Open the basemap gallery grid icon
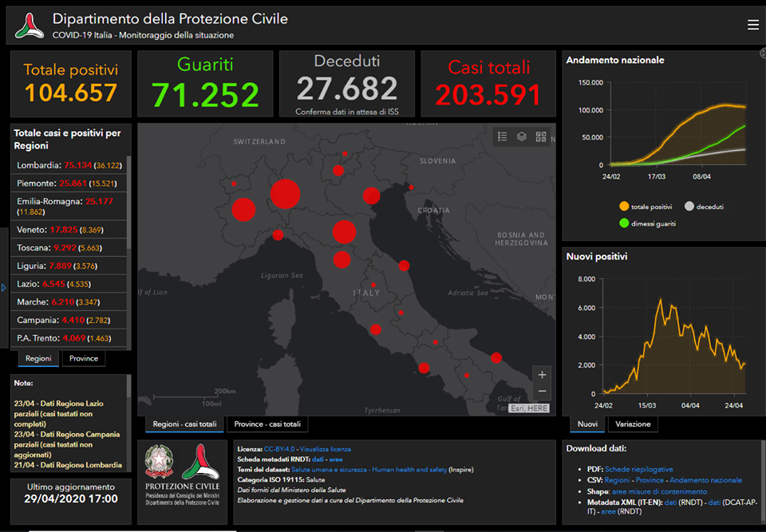 coord(541,136)
